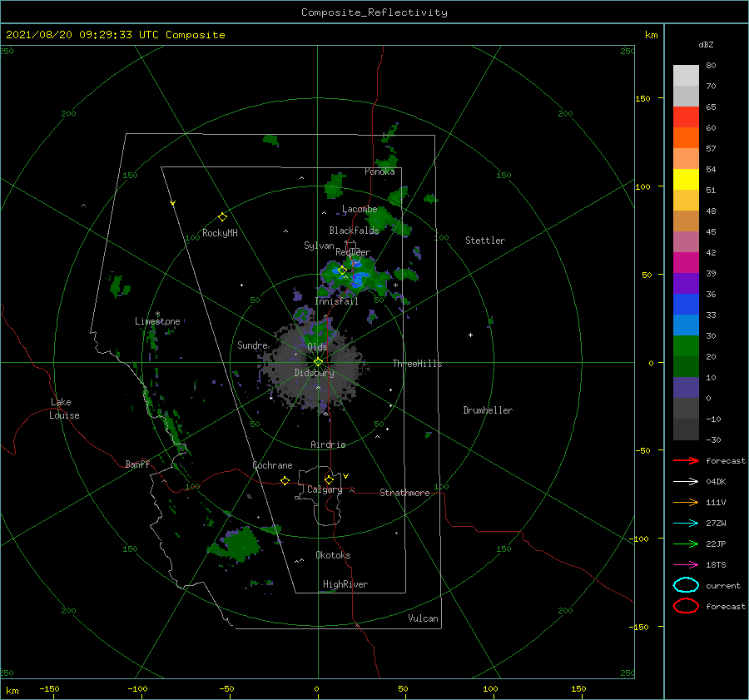Click the red forecast ellipse icon

pyautogui.click(x=686, y=606)
